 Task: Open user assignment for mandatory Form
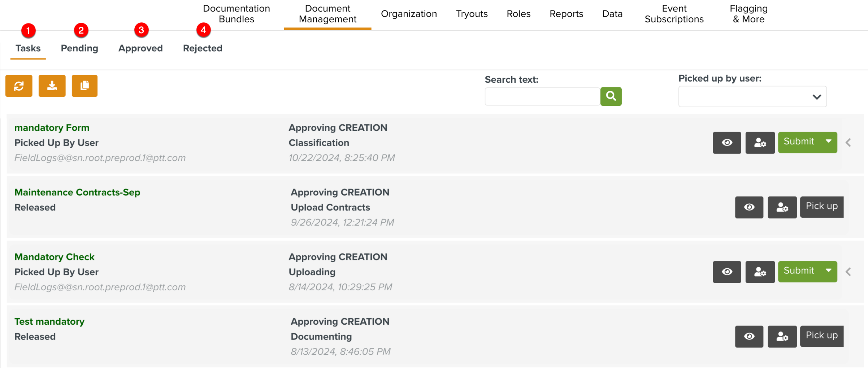pos(760,143)
